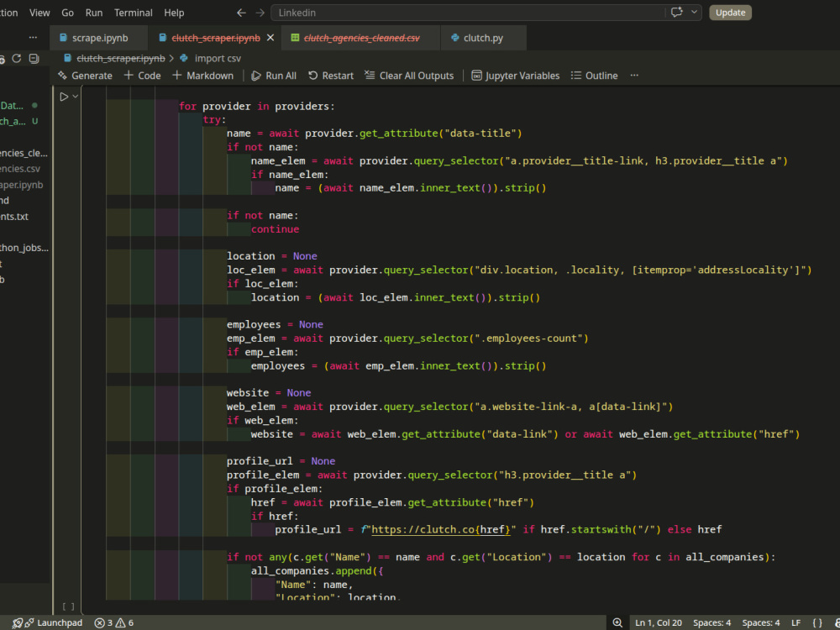Open the run-cell options dropdown arrow

(76, 97)
